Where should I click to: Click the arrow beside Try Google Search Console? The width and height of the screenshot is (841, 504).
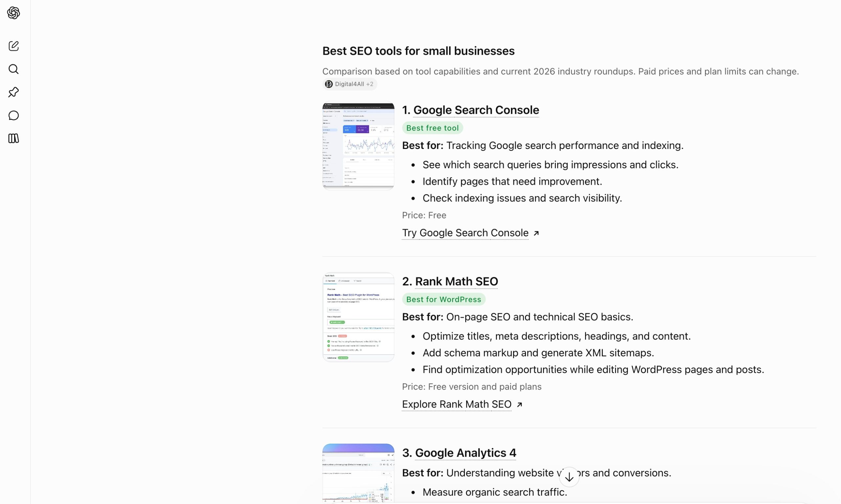pos(536,233)
